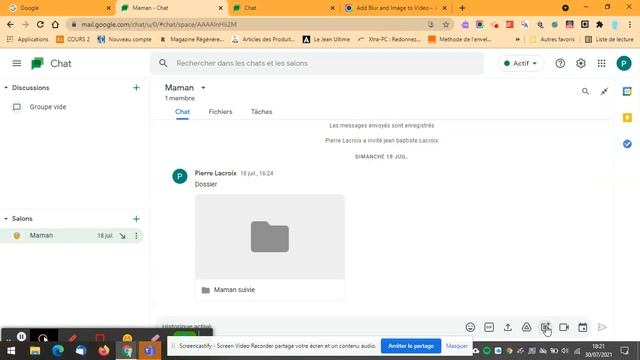Image resolution: width=640 pixels, height=360 pixels.
Task: Click Pierre Lacroix sender name
Action: pyautogui.click(x=216, y=173)
